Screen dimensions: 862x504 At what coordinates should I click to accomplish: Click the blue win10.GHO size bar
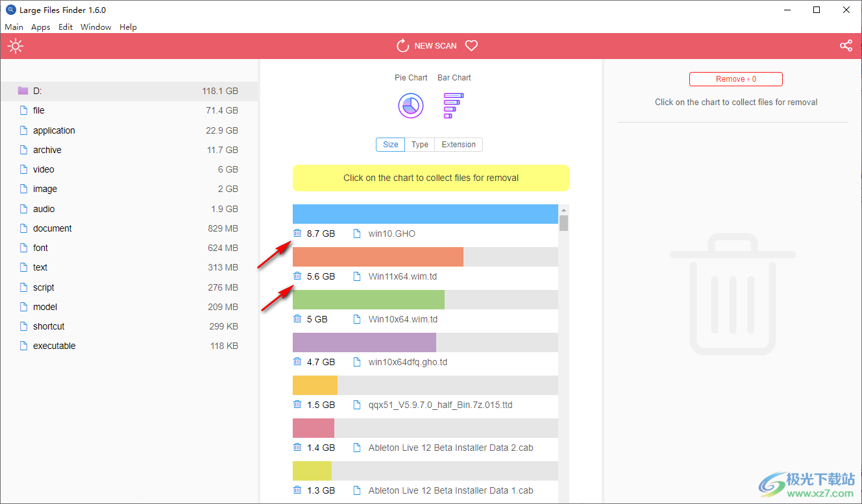click(425, 214)
